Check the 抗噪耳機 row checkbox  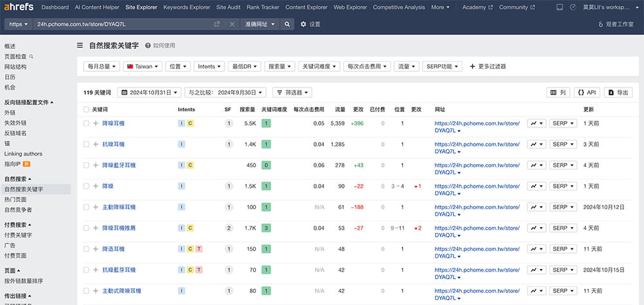(86, 144)
